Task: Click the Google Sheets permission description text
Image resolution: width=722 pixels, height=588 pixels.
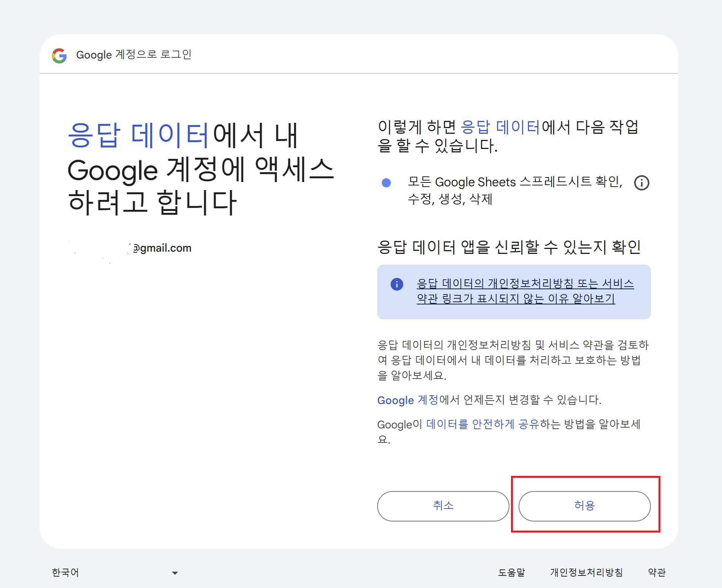Action: (x=515, y=190)
